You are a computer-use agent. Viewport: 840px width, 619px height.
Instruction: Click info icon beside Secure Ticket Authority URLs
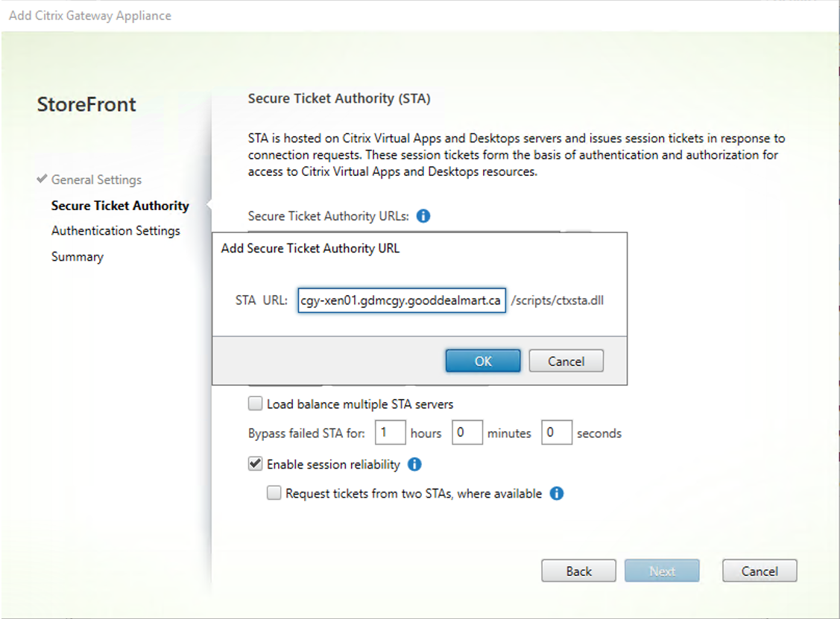[x=423, y=216]
